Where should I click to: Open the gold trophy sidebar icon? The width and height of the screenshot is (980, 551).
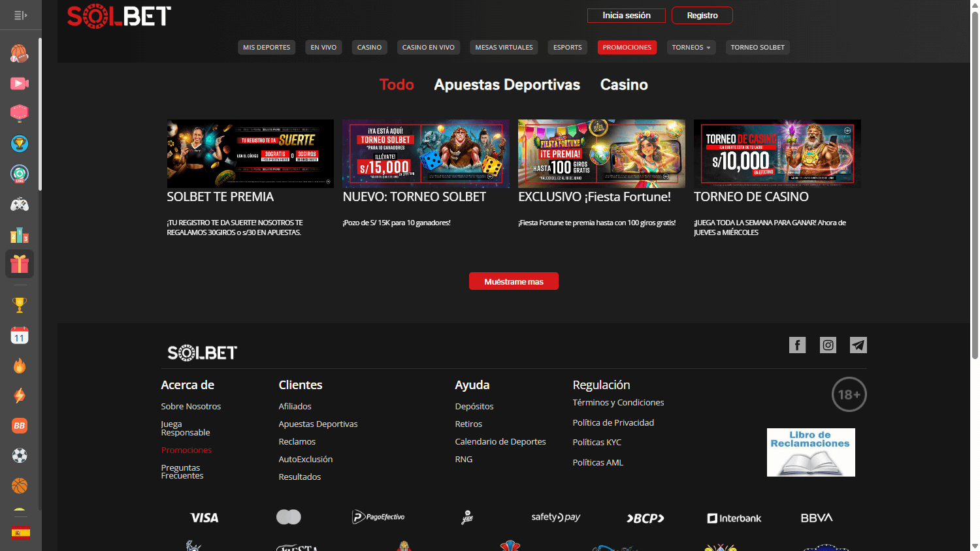(x=20, y=305)
